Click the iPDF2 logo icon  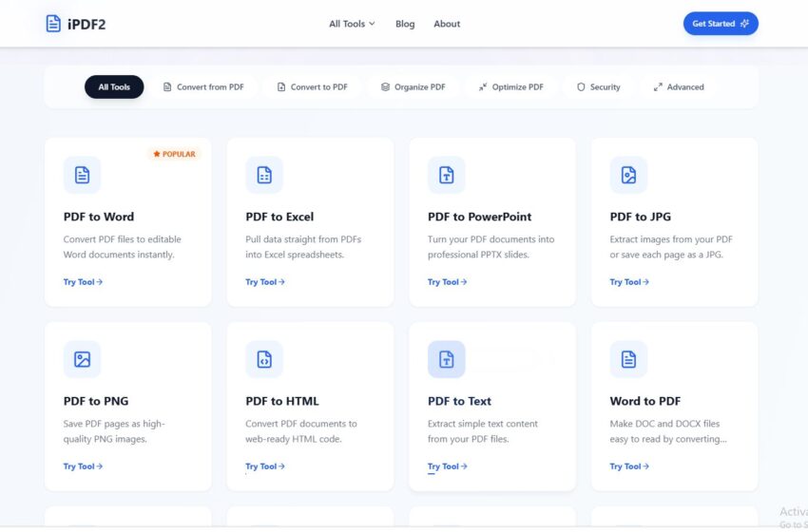coord(53,24)
